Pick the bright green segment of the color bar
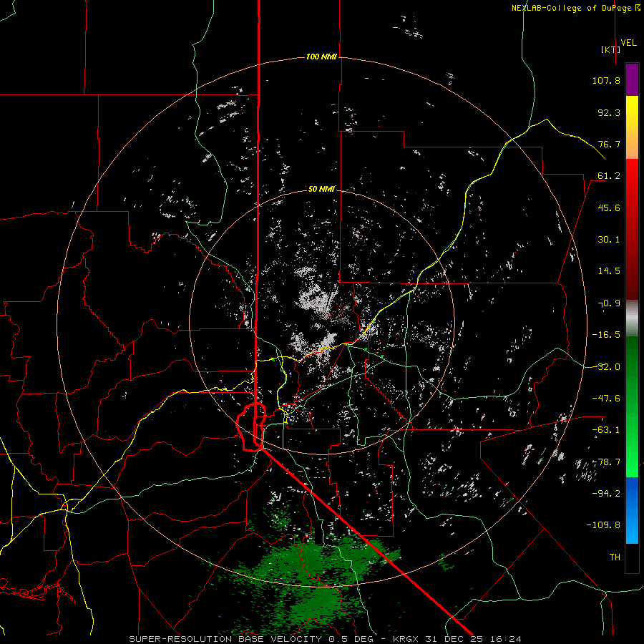Image resolution: width=644 pixels, height=644 pixels. (x=632, y=462)
